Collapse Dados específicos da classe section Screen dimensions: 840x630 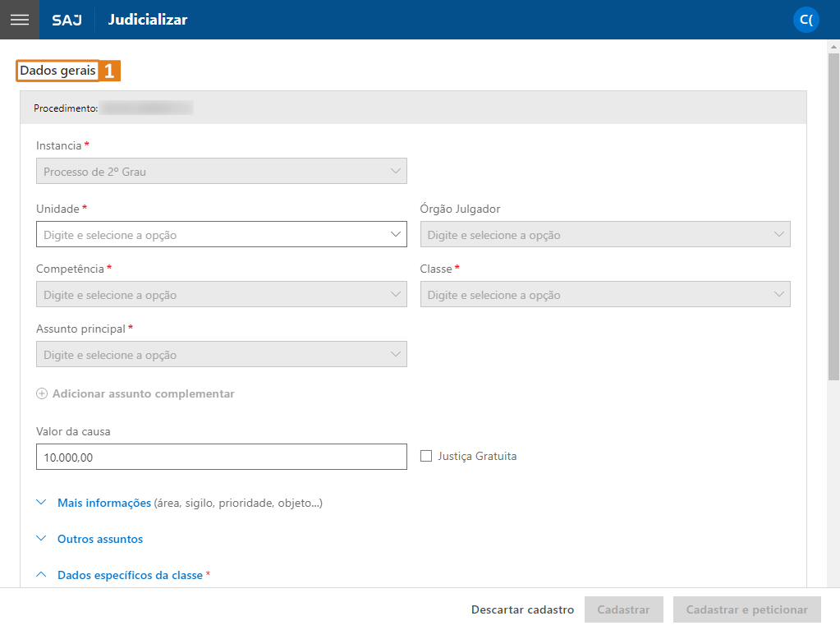(131, 575)
